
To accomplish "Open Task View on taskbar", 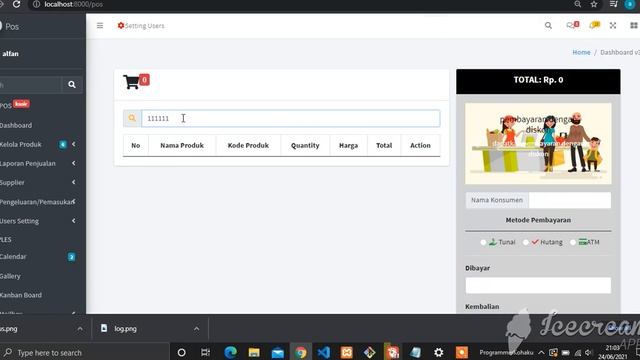I will 205,352.
